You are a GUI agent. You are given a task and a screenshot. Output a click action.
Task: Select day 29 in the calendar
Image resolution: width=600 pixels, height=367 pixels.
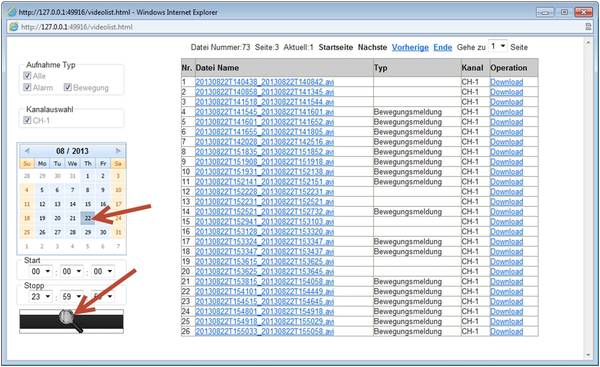88,232
